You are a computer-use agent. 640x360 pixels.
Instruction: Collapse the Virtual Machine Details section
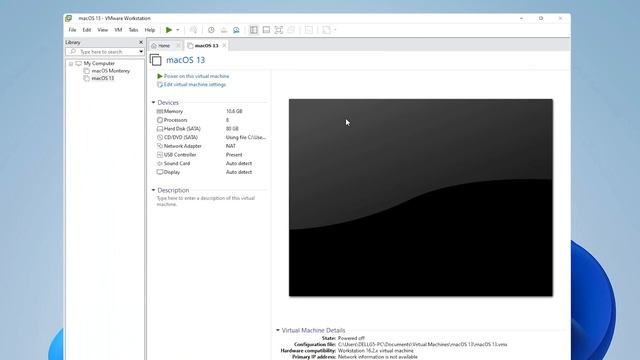pyautogui.click(x=278, y=330)
